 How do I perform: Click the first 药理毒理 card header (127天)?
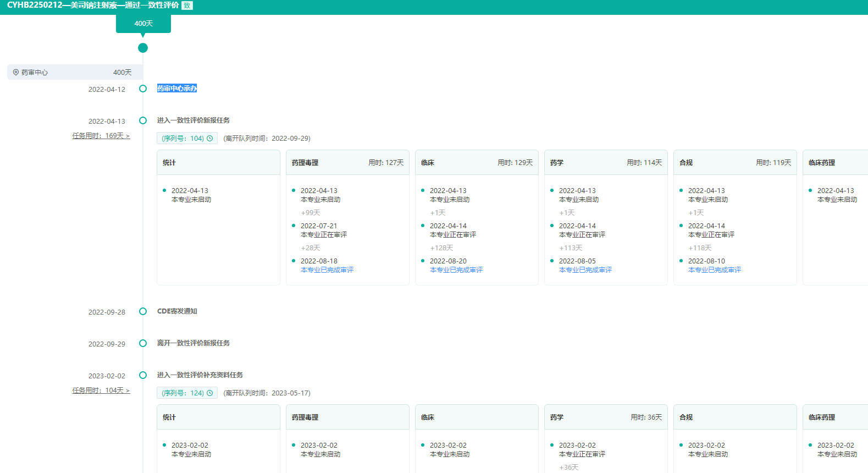[x=347, y=163]
